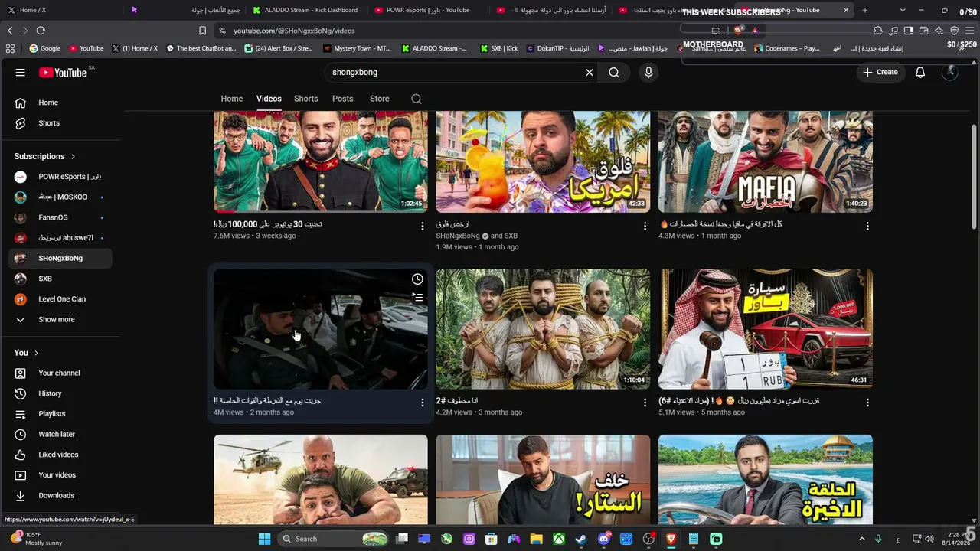The width and height of the screenshot is (980, 551).
Task: Open more options for the police car video
Action: point(422,403)
